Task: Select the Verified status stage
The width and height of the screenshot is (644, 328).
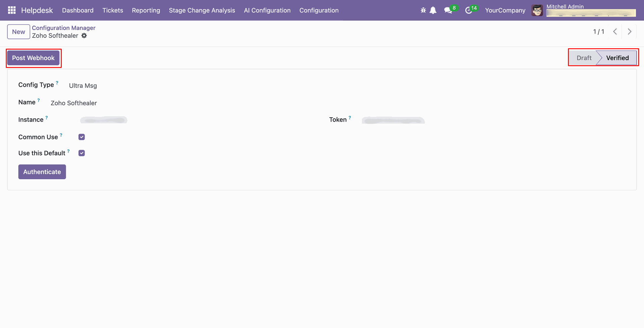Action: coord(617,58)
